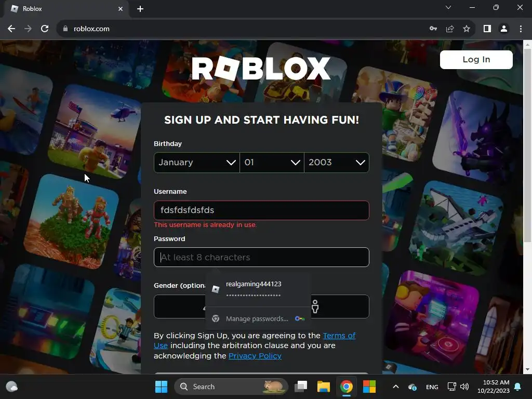Open the Chrome three-dot menu
Viewport: 532px width, 399px height.
[x=521, y=29]
